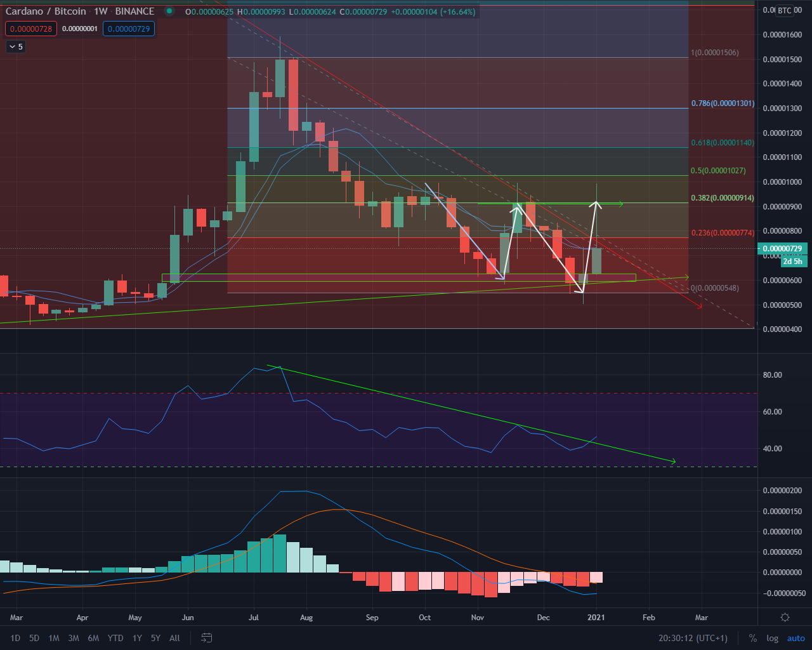This screenshot has height=650, width=812.
Task: Click the 80.00 RSI axis label
Action: pyautogui.click(x=772, y=375)
